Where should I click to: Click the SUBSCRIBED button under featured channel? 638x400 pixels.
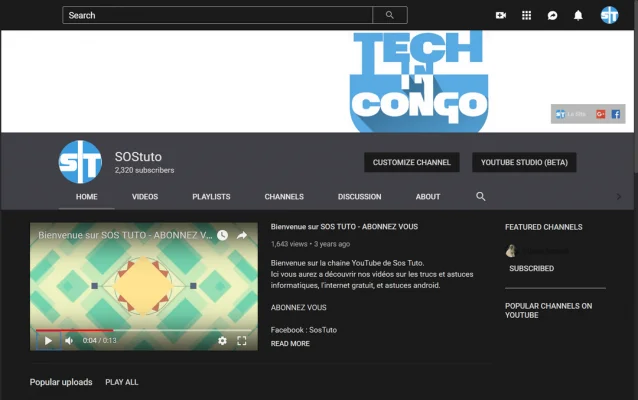(x=531, y=268)
